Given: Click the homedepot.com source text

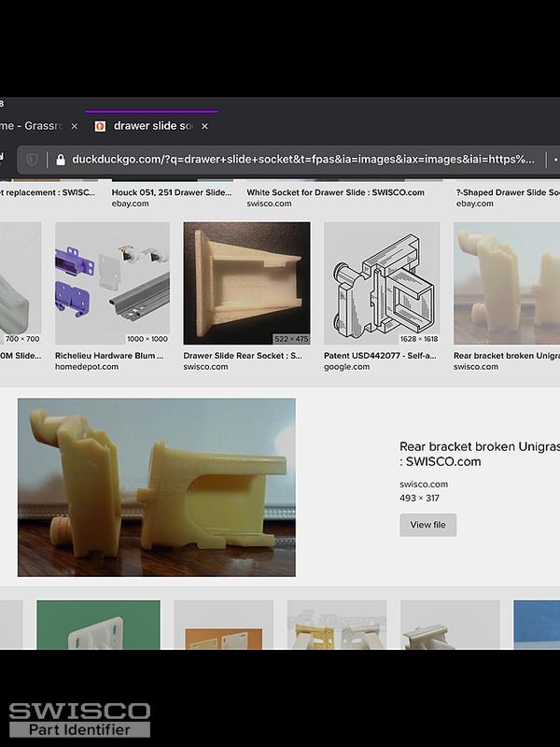Looking at the screenshot, I should (x=87, y=367).
